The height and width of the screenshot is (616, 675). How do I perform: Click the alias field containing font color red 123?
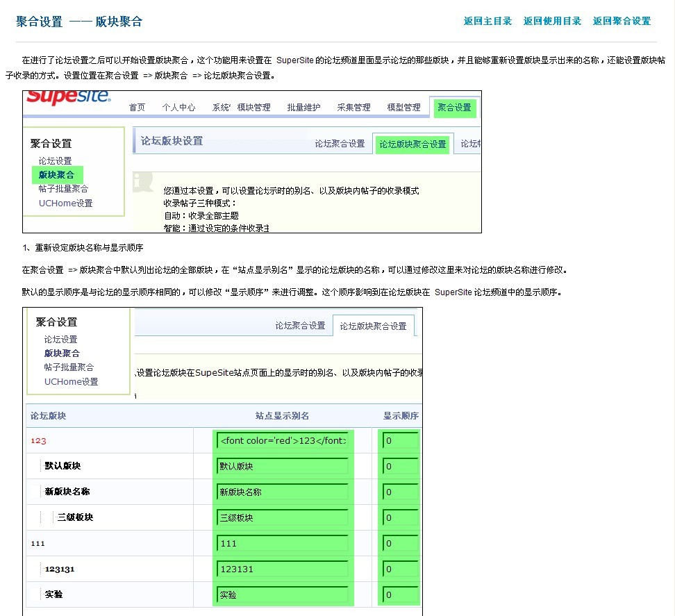(283, 441)
